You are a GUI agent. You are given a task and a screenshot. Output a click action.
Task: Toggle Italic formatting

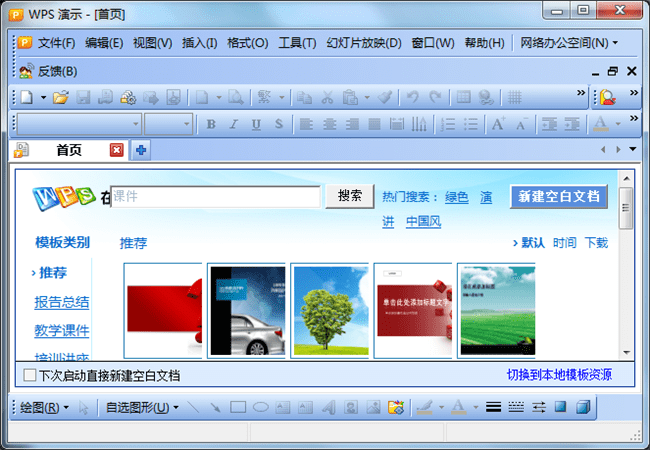click(234, 124)
